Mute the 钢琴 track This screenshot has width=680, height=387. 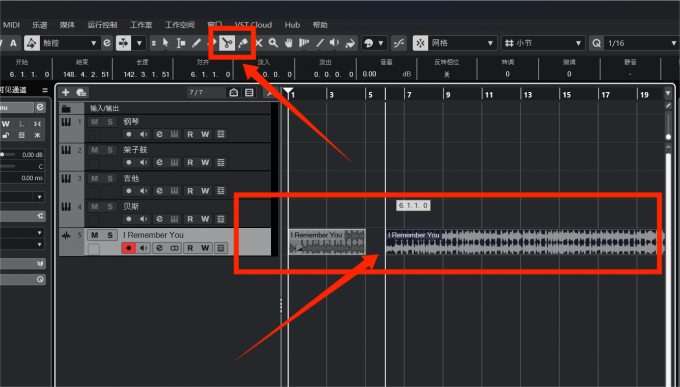point(95,122)
